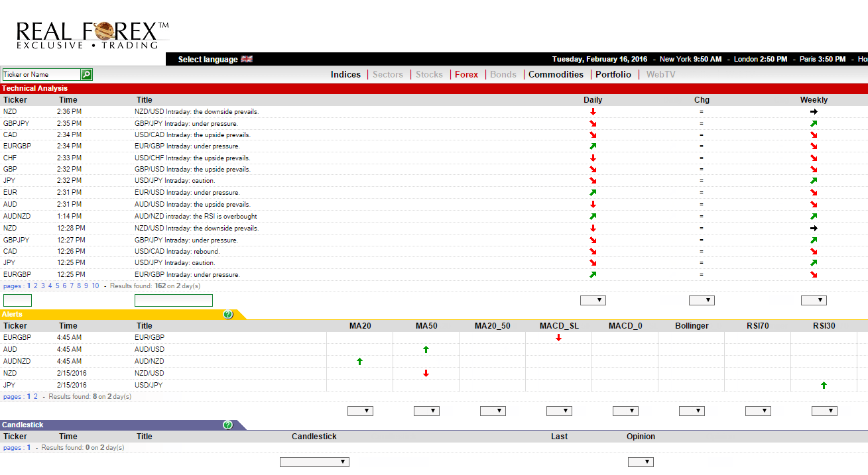Click the green RSI30 arrow for USD/JPY alert

[824, 385]
